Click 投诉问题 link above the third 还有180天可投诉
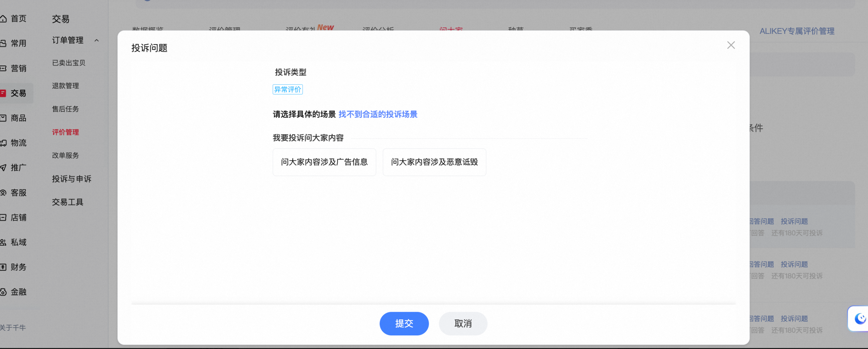 (x=794, y=319)
